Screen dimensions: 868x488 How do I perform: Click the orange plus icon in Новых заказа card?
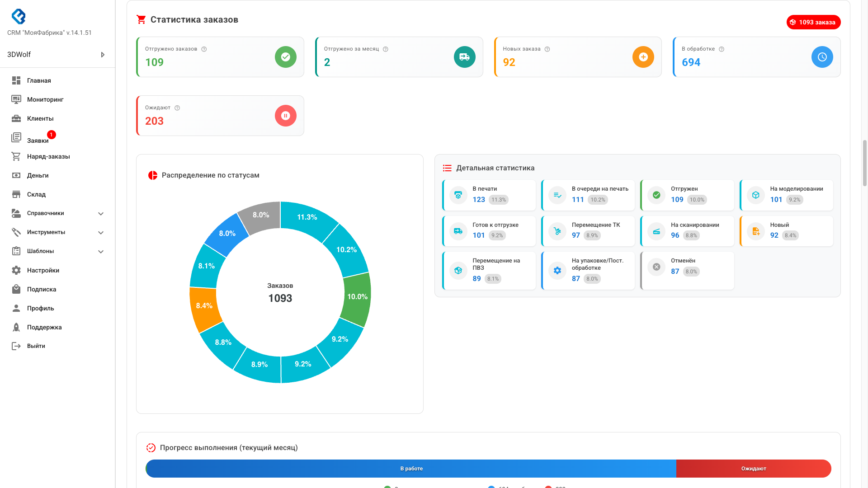(x=643, y=57)
